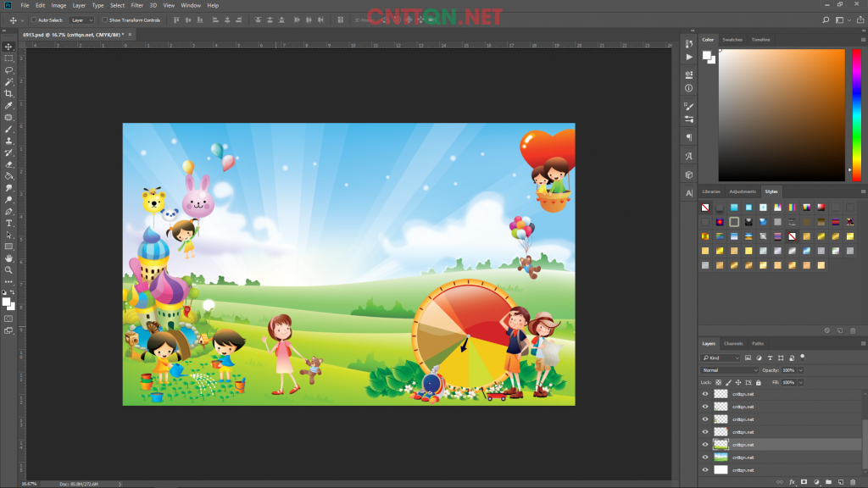Enable the Auto-Select checkbox
This screenshot has height=488, width=868.
coord(34,20)
